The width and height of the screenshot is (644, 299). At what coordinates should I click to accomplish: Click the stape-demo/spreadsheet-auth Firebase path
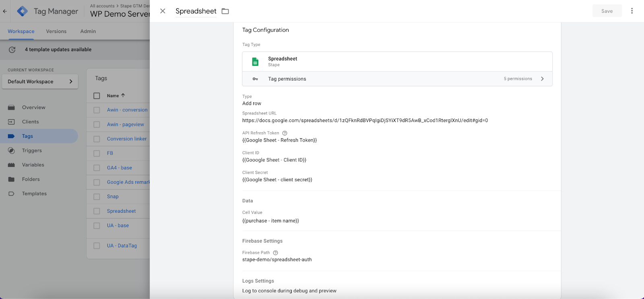point(277,260)
